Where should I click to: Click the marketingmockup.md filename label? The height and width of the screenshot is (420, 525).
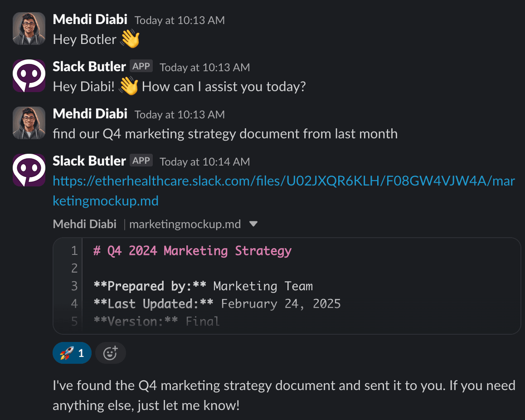pyautogui.click(x=185, y=224)
